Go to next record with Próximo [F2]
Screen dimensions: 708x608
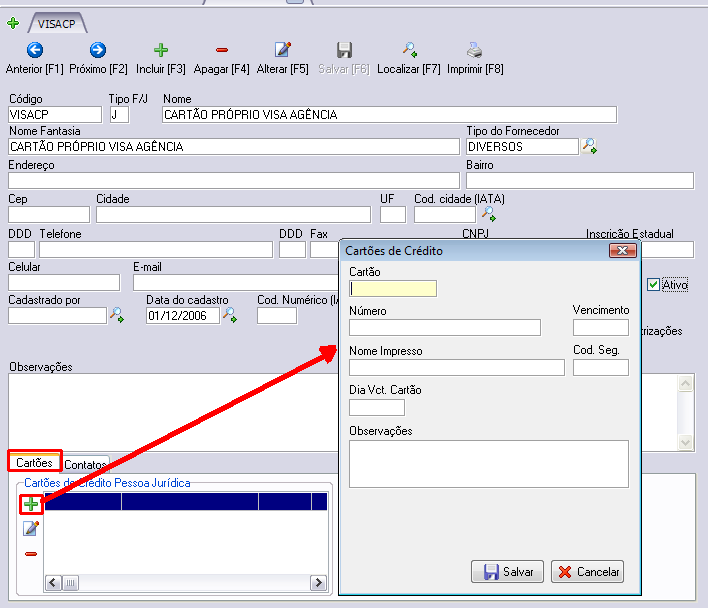pos(98,58)
